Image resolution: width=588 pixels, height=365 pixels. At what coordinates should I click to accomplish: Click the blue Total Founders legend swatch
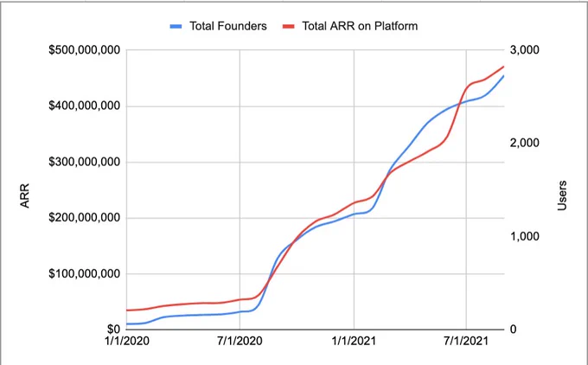(176, 26)
